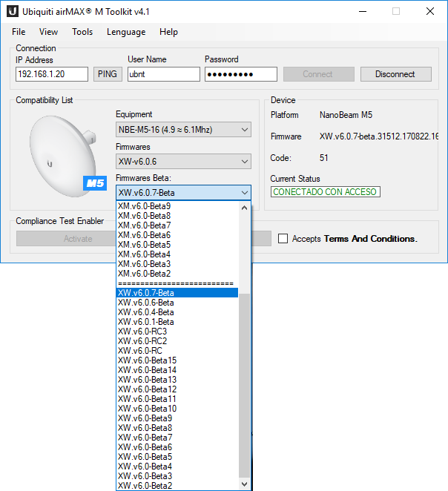Click the list scrollbar down arrow
The image size is (448, 491).
[244, 484]
